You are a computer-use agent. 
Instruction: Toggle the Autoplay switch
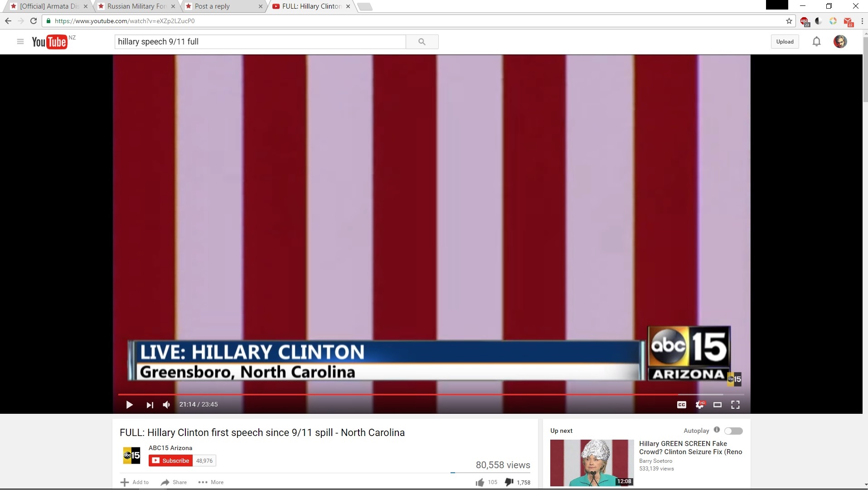(x=733, y=431)
